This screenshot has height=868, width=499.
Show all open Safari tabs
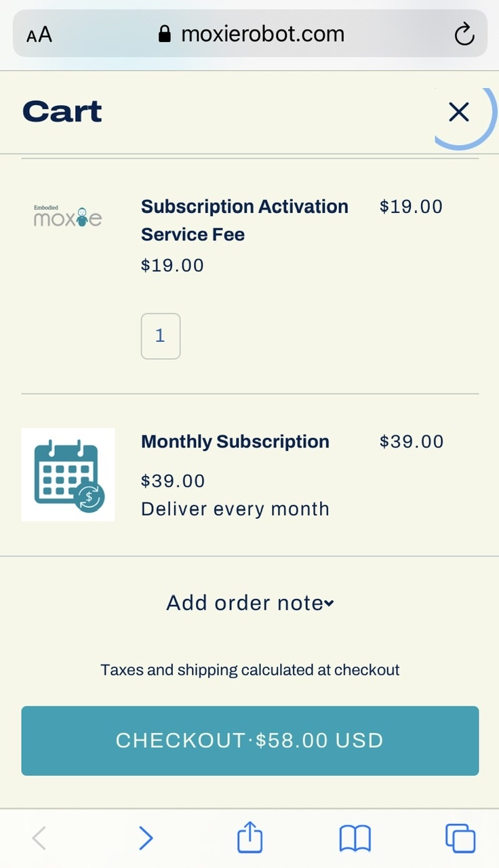(x=460, y=838)
